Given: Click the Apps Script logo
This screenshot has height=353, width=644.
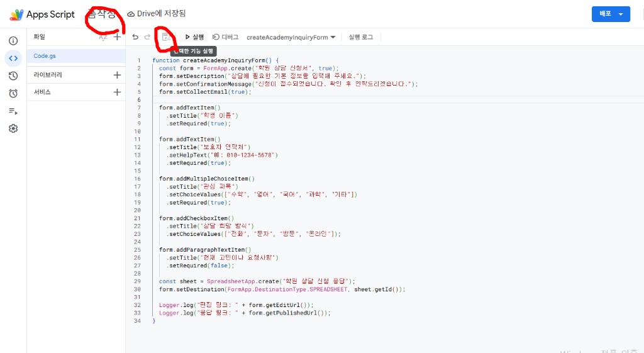Looking at the screenshot, I should pos(16,14).
